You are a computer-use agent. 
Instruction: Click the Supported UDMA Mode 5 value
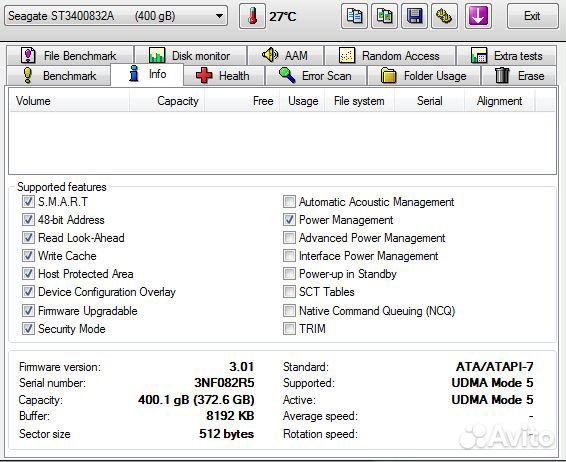point(492,383)
